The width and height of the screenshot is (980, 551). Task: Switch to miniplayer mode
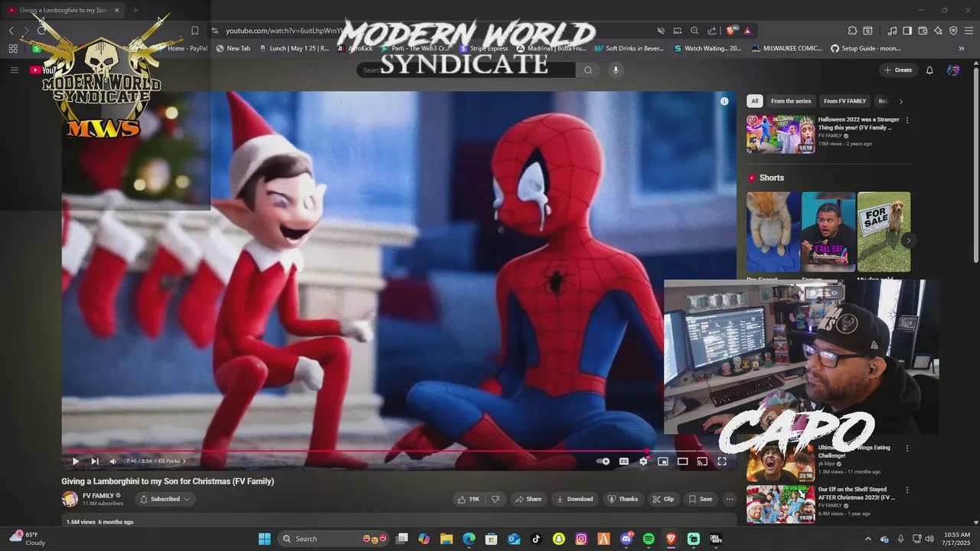click(x=663, y=461)
